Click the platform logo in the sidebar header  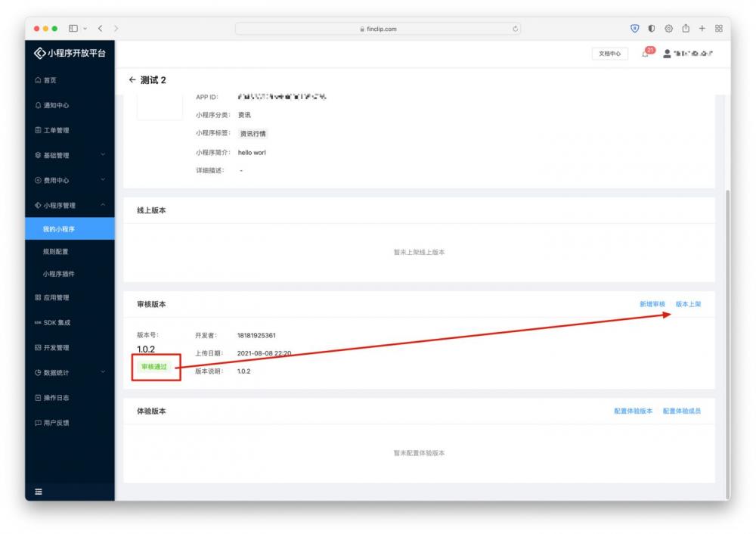70,53
